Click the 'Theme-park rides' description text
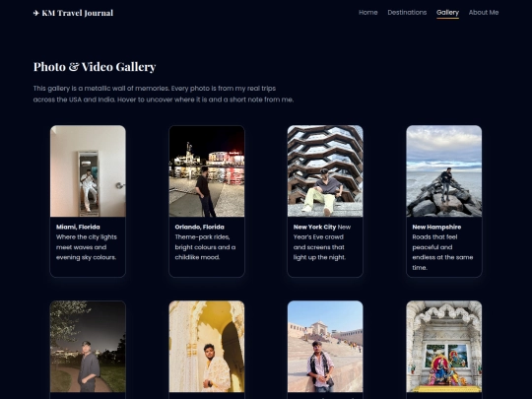The width and height of the screenshot is (532, 399). tap(205, 247)
